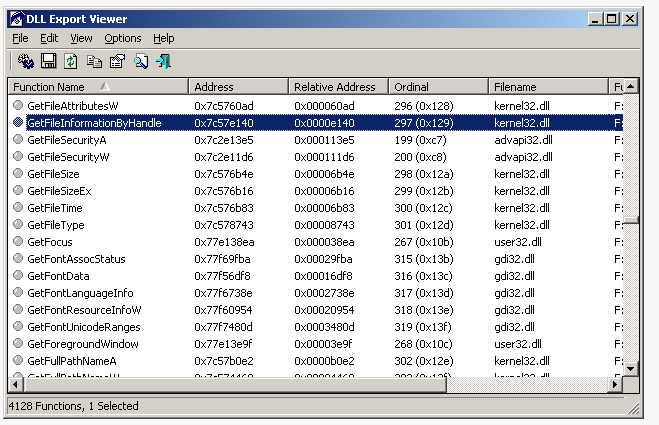Click the bullet icon beside GetFontLanguageInfo
659x425 pixels.
[18, 292]
